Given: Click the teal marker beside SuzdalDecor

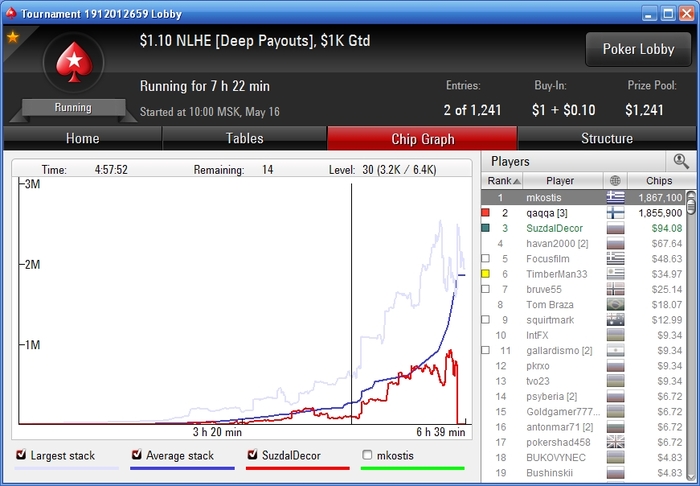Looking at the screenshot, I should (486, 228).
